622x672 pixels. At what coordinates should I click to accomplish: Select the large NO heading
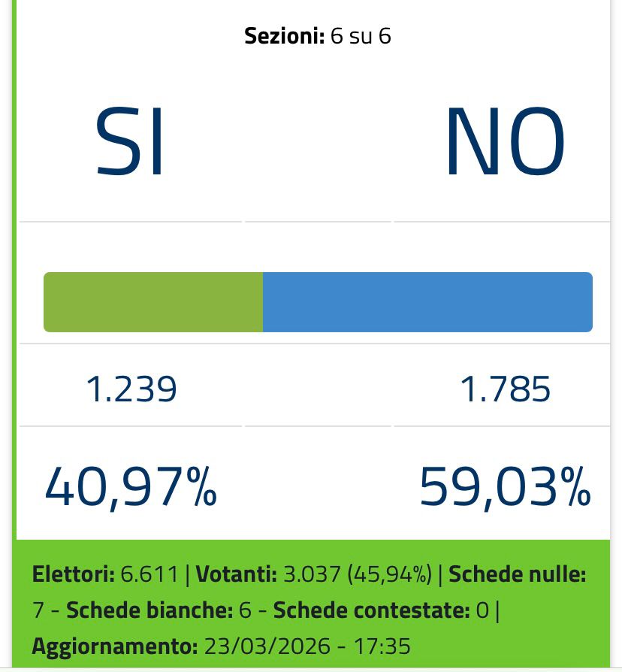(x=505, y=143)
